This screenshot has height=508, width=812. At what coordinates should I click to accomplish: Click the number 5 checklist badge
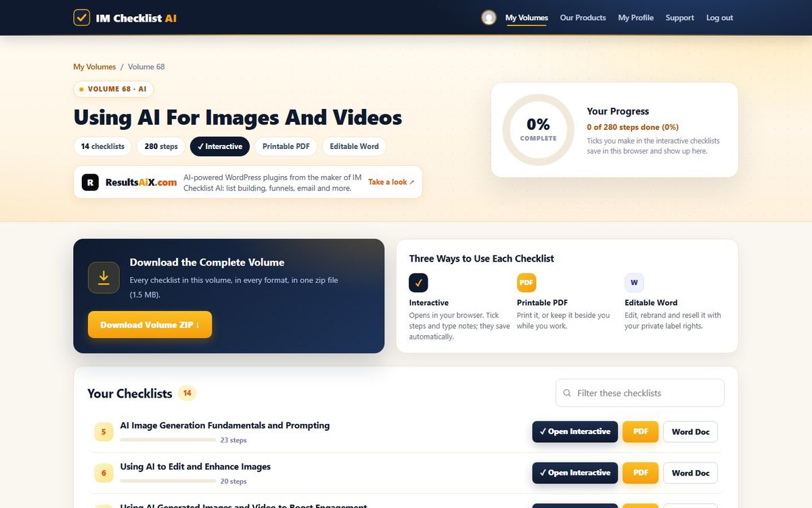(104, 432)
